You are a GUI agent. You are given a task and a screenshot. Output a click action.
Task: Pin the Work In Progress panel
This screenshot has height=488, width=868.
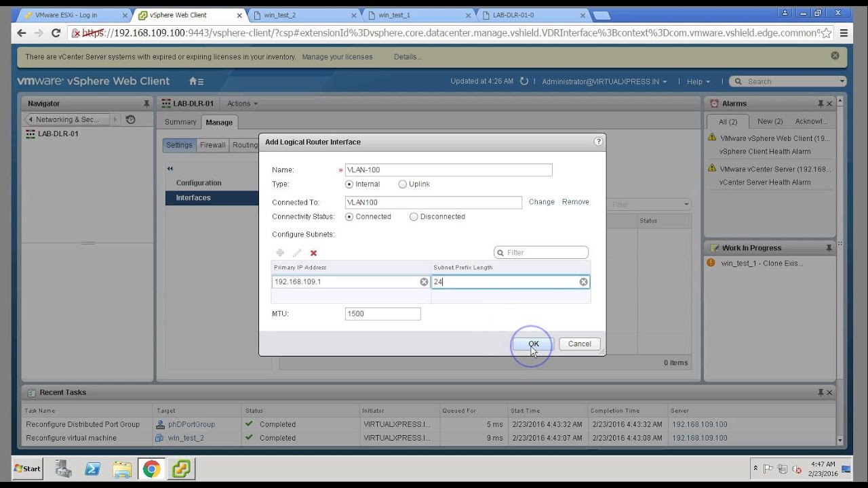(829, 248)
